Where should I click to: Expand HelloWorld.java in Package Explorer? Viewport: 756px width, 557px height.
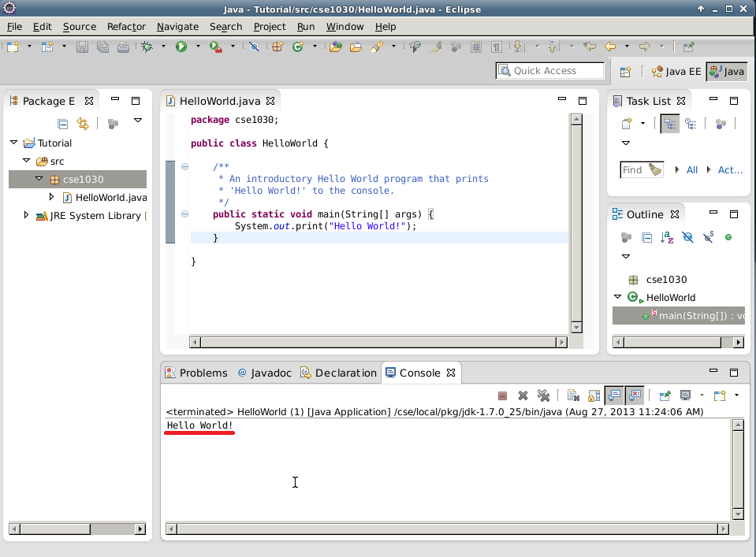click(51, 197)
